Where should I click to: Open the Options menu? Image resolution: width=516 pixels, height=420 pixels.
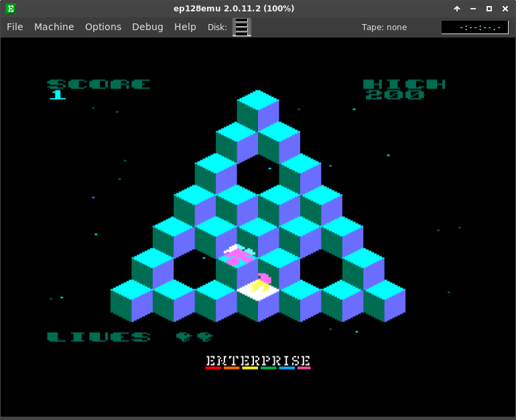click(103, 27)
